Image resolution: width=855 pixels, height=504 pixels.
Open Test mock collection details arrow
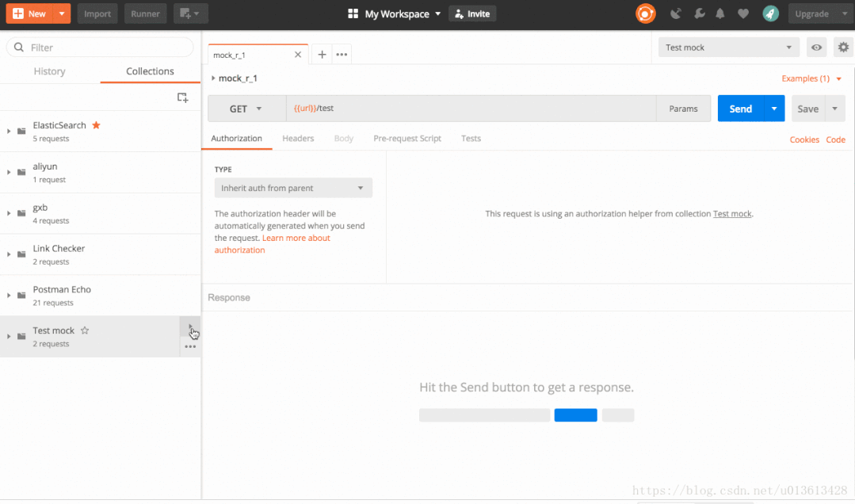[190, 326]
